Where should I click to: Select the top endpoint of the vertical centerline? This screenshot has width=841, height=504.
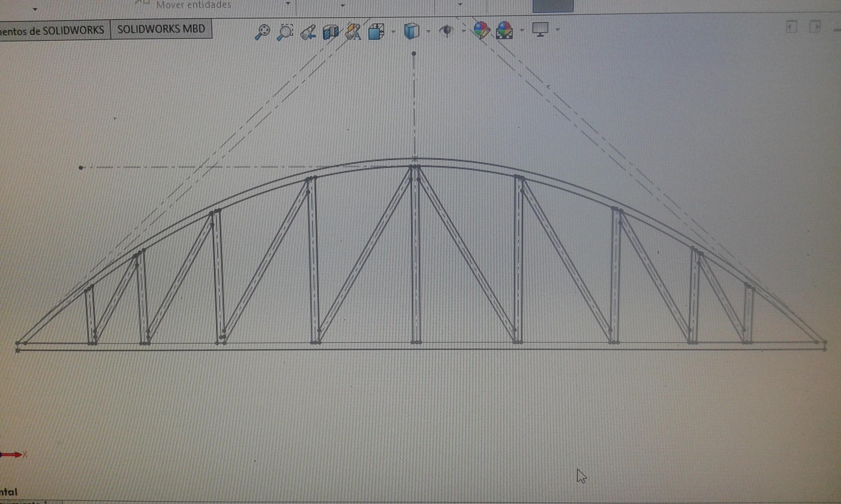click(x=414, y=54)
